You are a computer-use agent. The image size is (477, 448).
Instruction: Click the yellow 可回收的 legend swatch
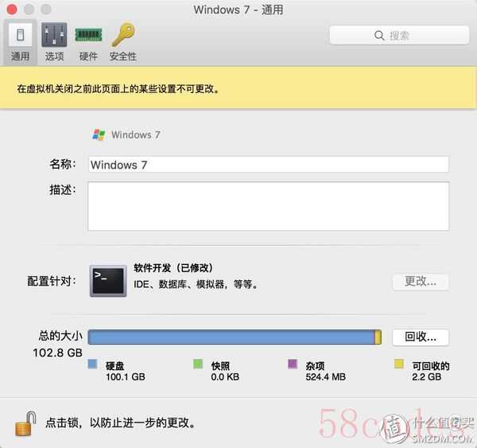[399, 364]
